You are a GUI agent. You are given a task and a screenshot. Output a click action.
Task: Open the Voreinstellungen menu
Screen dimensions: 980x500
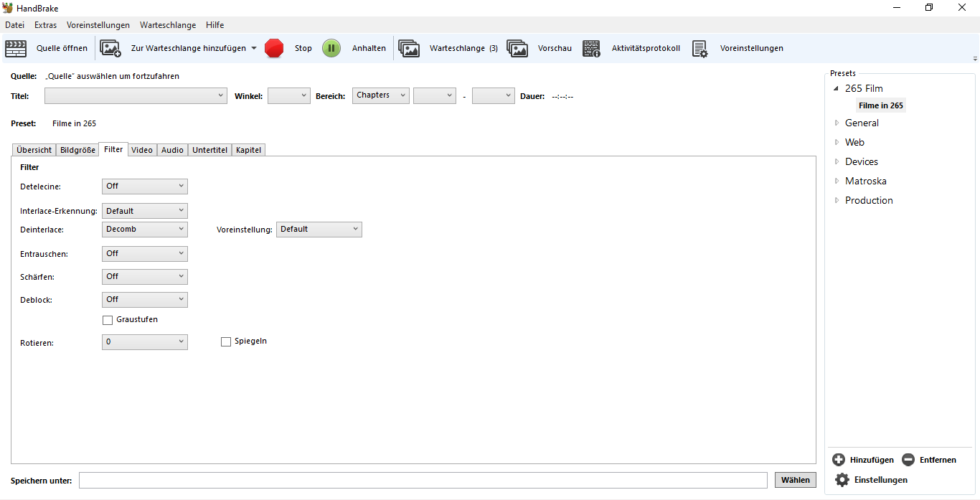point(98,25)
